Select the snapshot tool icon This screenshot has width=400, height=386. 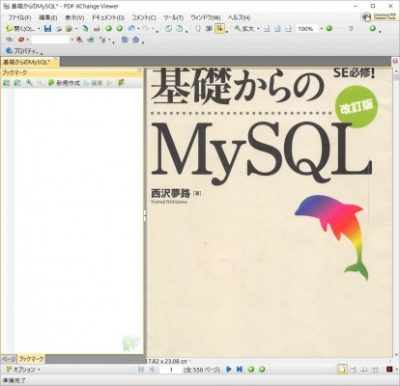pyautogui.click(x=209, y=29)
